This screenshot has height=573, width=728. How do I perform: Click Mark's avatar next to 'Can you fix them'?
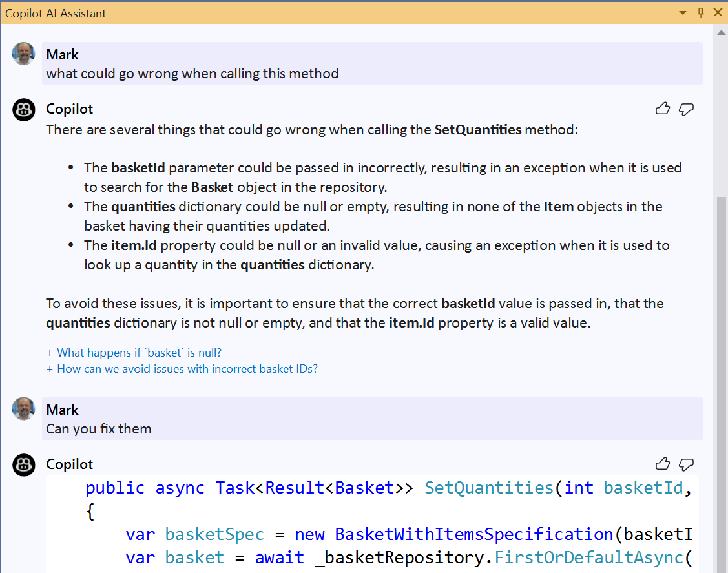[23, 409]
